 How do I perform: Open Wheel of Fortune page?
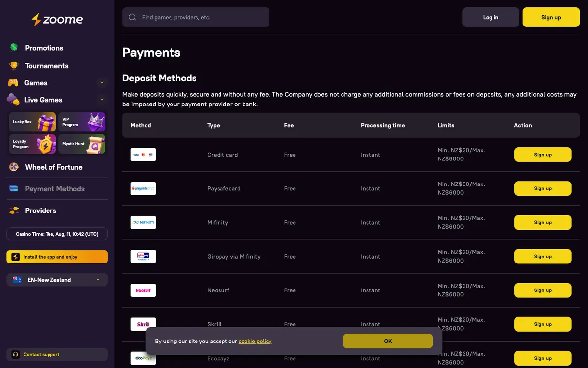point(54,167)
